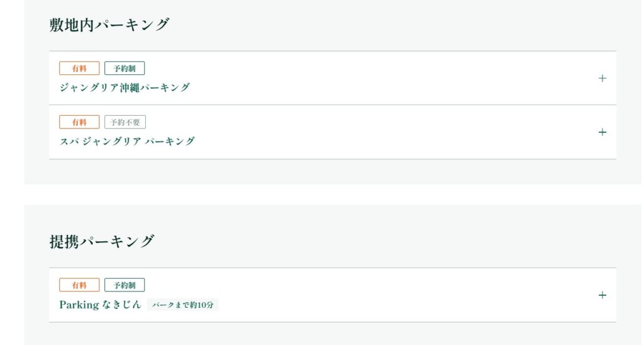Viewport: 644px width, 345px height.
Task: Click the 有料 tag above スパ ジャングリア パーキング
Action: point(79,122)
